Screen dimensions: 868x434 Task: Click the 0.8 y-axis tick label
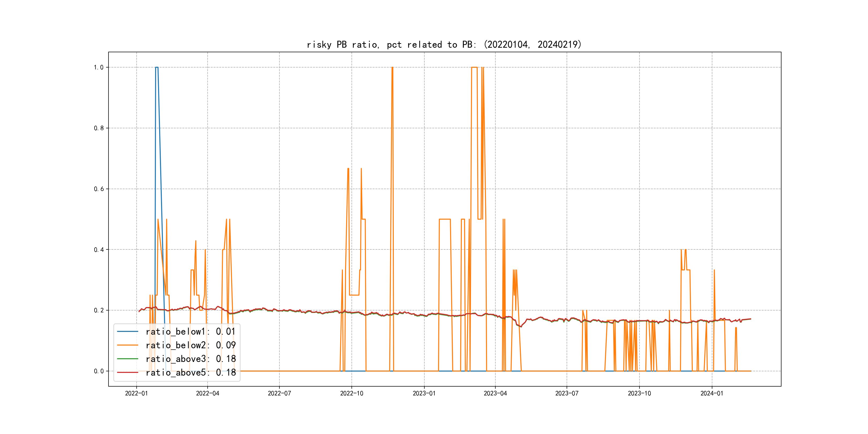click(x=98, y=128)
